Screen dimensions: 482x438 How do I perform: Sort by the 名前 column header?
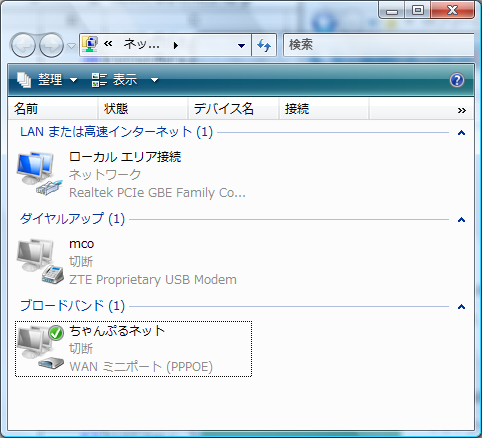tap(53, 109)
